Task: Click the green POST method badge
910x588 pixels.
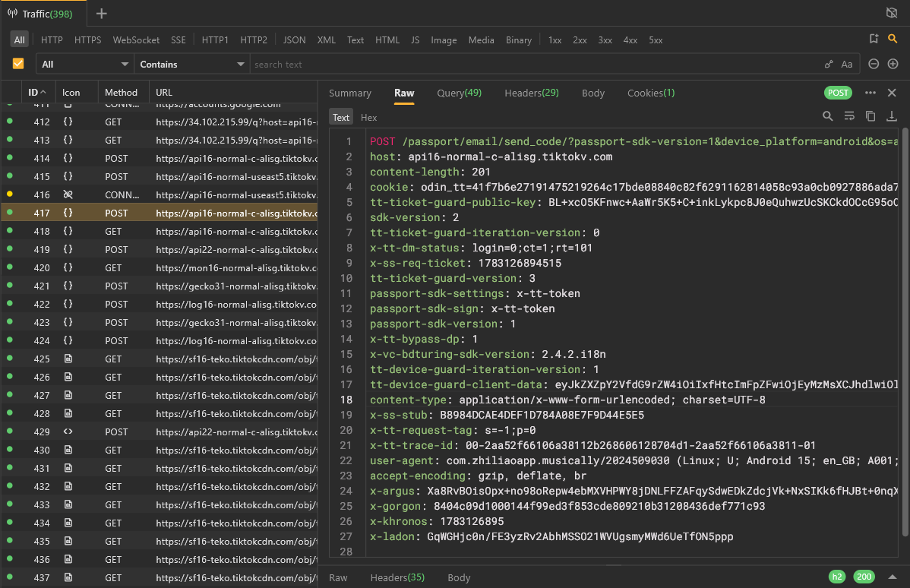Action: pyautogui.click(x=838, y=93)
